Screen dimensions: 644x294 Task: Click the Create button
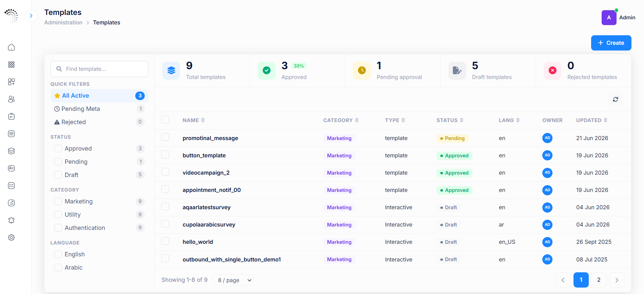point(611,43)
